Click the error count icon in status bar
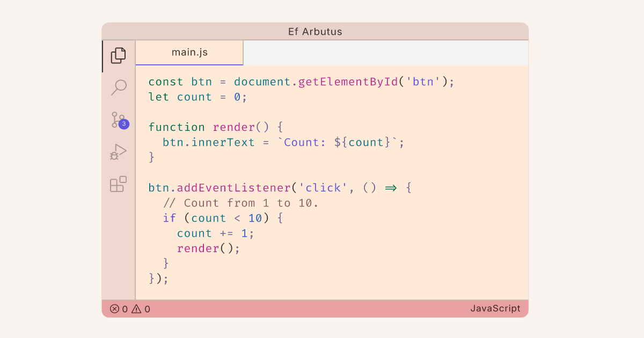This screenshot has height=338, width=644. coord(114,308)
